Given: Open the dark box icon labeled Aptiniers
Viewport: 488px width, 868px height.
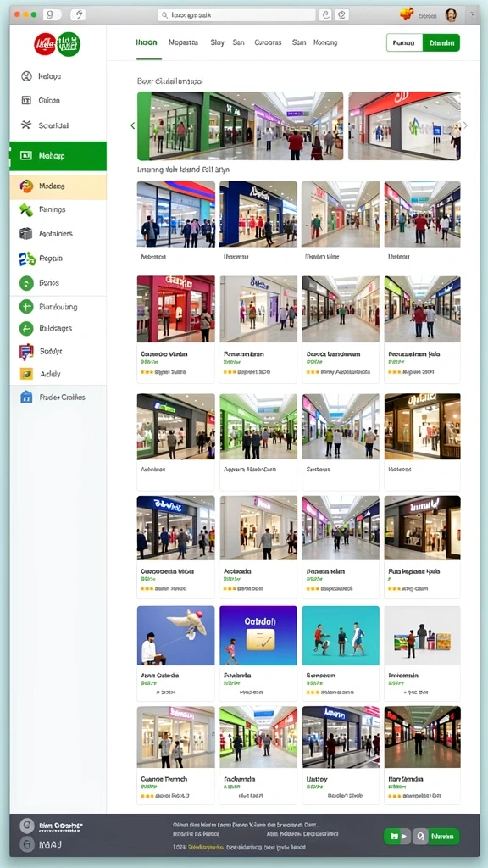Looking at the screenshot, I should (26, 234).
